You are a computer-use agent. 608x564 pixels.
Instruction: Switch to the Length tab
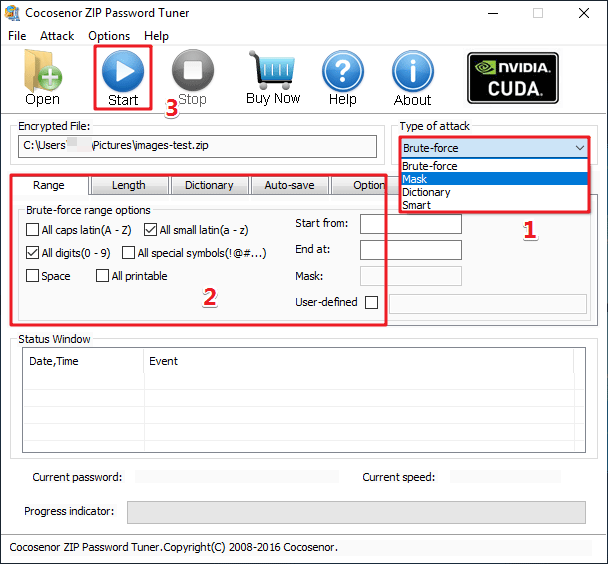click(x=129, y=185)
